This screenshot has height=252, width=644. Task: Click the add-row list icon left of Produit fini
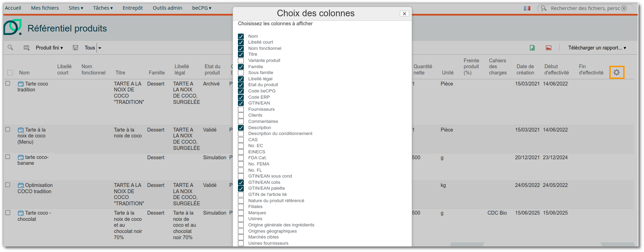point(26,48)
